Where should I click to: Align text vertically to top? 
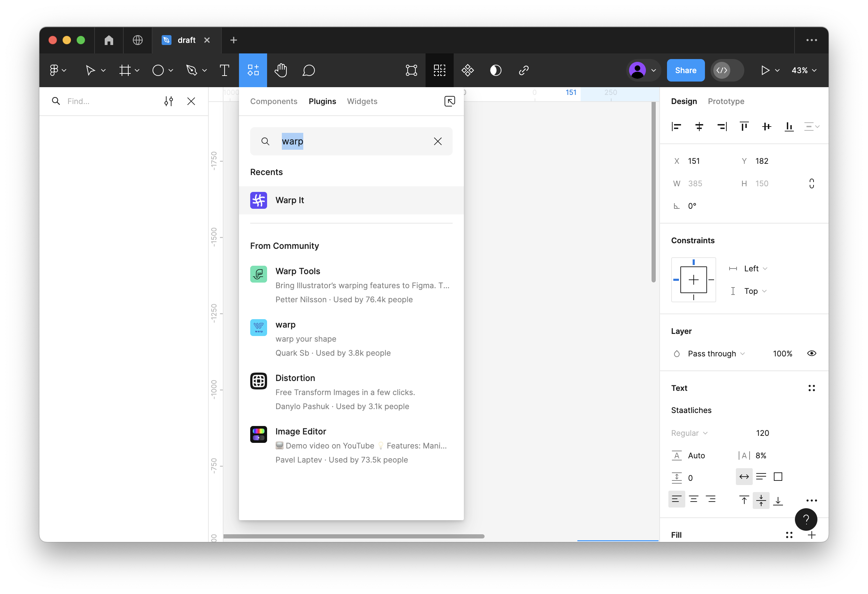pyautogui.click(x=744, y=500)
